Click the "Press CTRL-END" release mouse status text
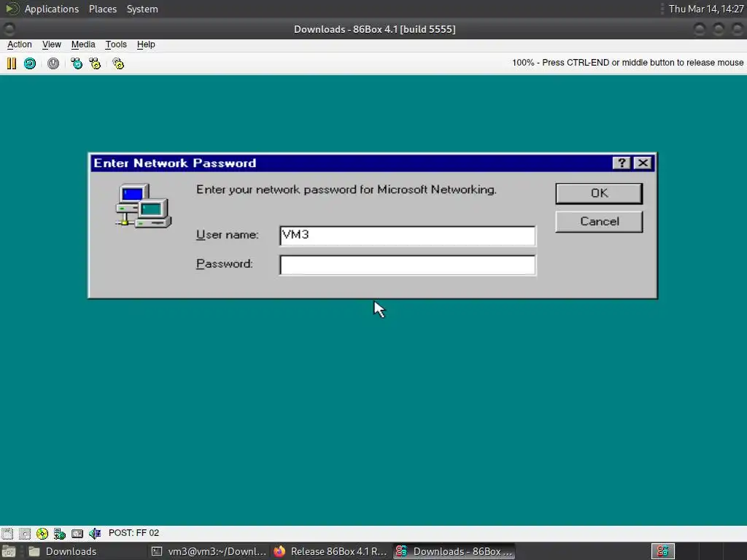 tap(628, 63)
